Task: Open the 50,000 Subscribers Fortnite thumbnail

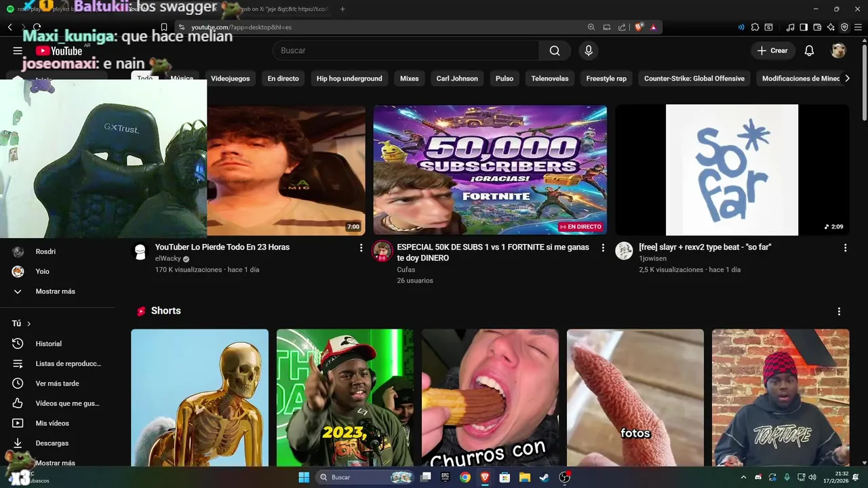Action: 490,170
